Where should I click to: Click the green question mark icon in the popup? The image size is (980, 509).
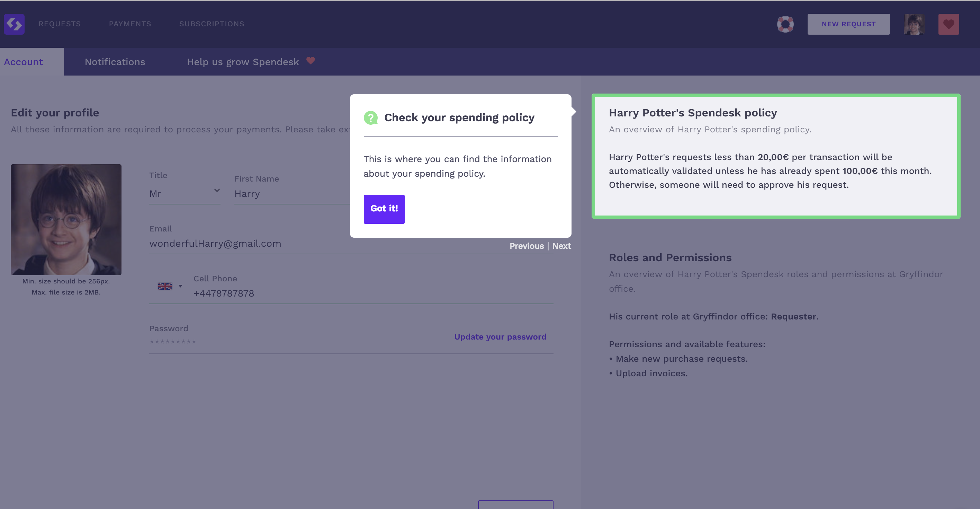coord(370,118)
